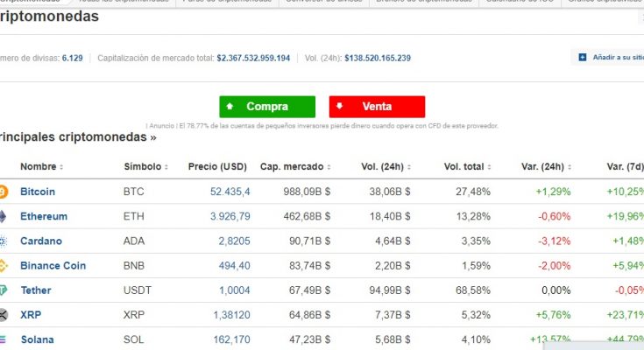Screen dimensions: 644x350
Task: Open the Solana name link
Action: point(38,339)
